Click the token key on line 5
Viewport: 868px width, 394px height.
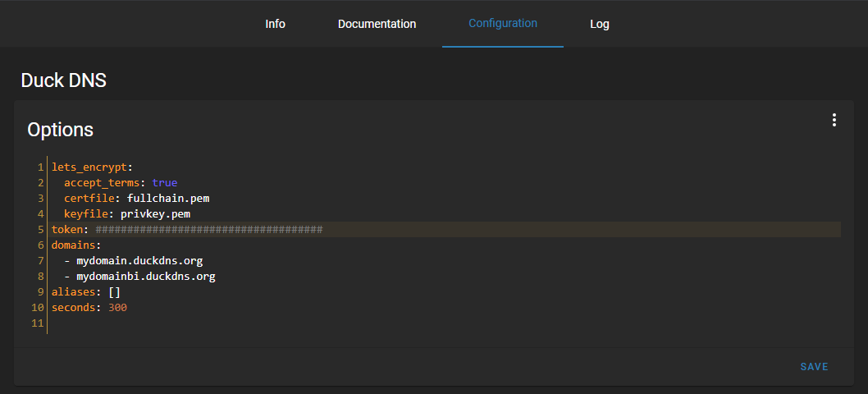[67, 229]
